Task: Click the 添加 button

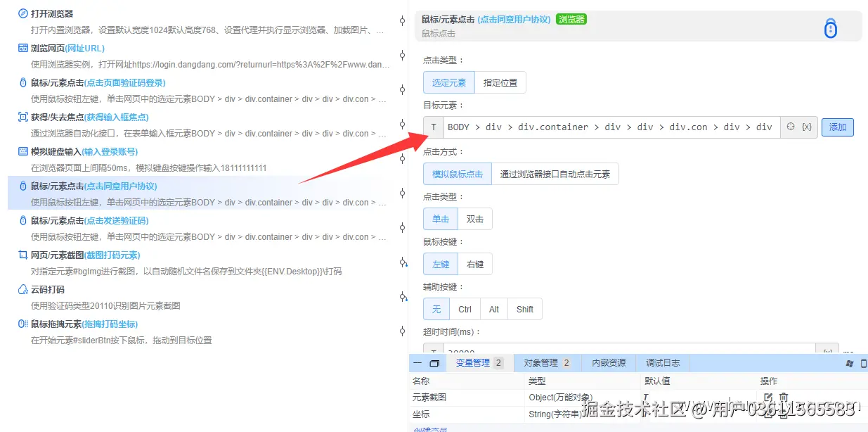Action: pyautogui.click(x=837, y=127)
